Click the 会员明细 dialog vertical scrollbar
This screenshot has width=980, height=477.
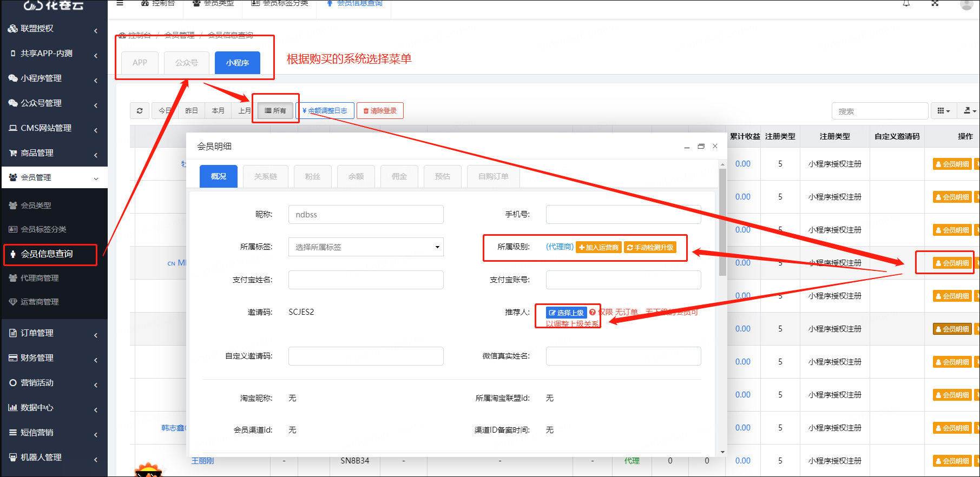(722, 222)
